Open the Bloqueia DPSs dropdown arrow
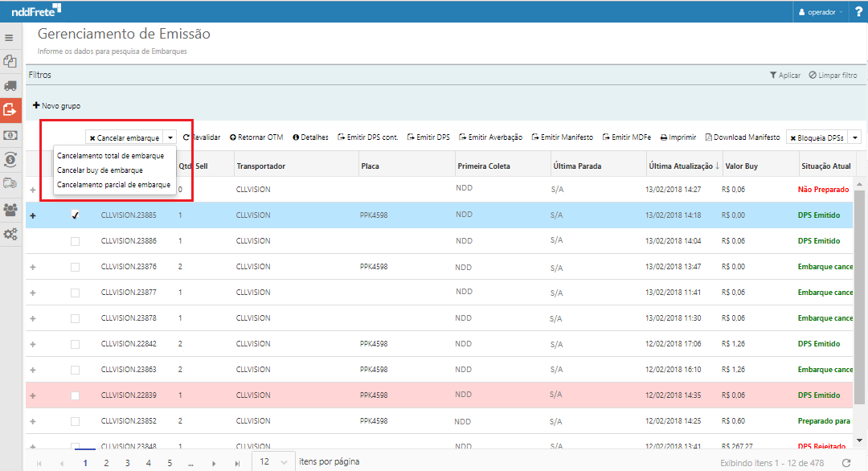This screenshot has height=471, width=868. (854, 138)
